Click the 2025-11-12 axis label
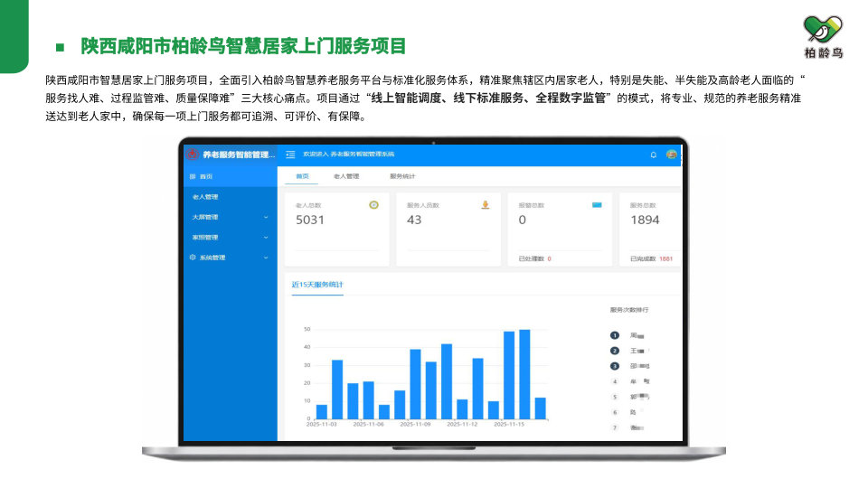 coord(462,425)
